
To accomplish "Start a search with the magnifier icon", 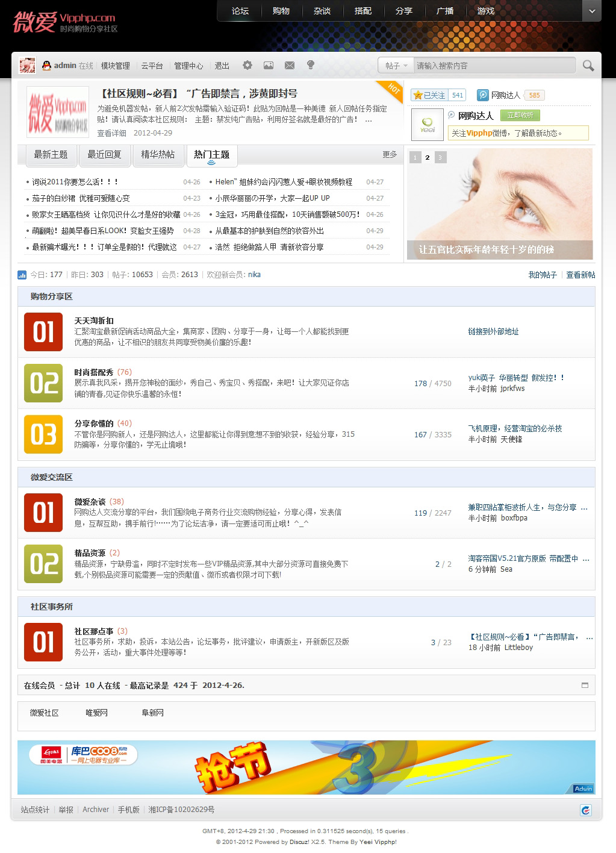I will point(588,65).
